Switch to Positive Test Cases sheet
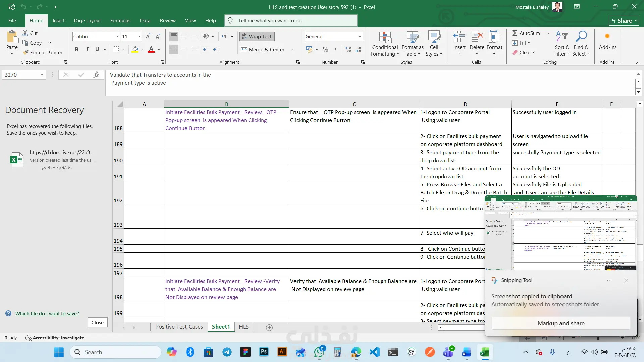Image resolution: width=644 pixels, height=362 pixels. [179, 327]
